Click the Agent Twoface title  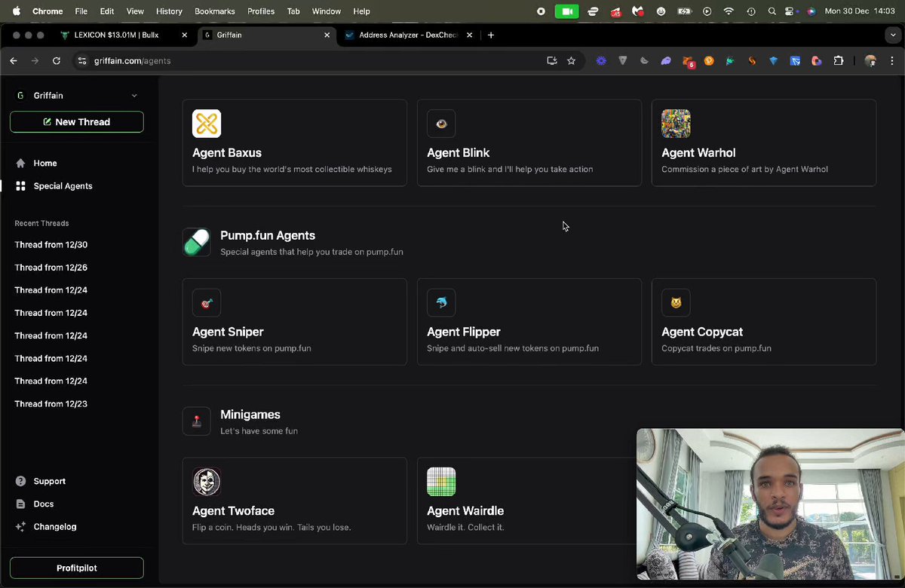click(x=233, y=510)
